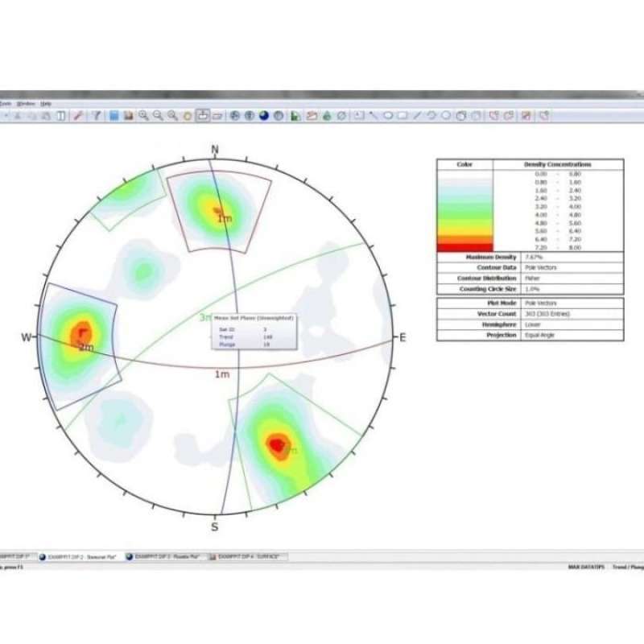Activate the Pole Plot icon
This screenshot has width=644, height=644.
[233, 115]
